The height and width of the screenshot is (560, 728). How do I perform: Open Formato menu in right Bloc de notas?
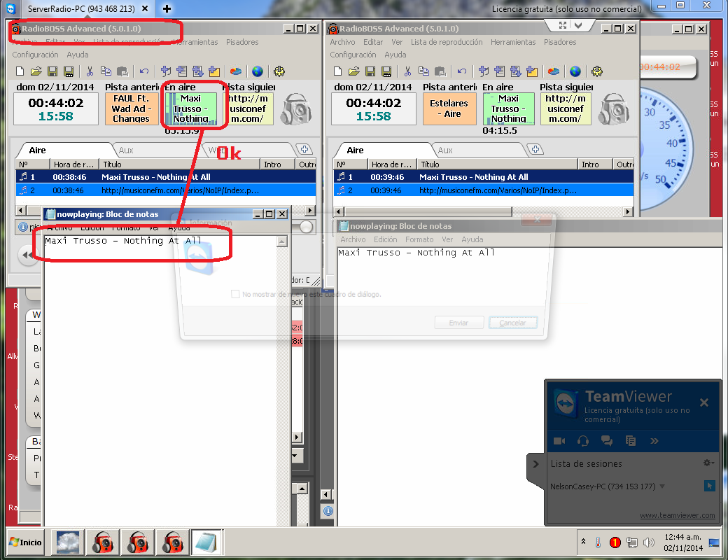click(x=419, y=239)
